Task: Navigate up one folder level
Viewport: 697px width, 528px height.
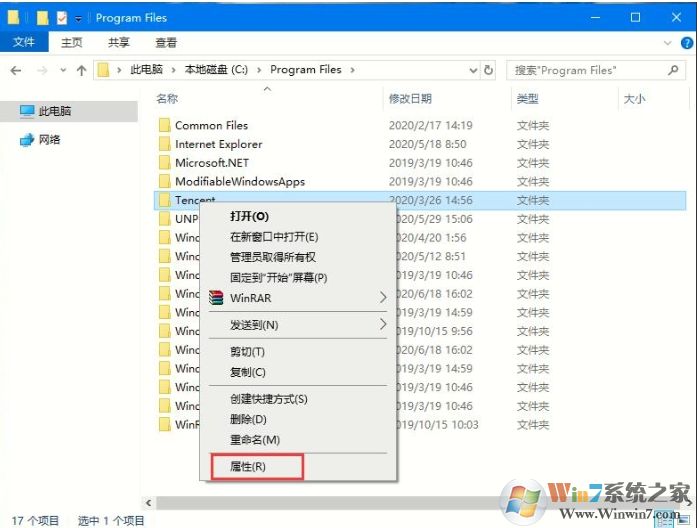Action: pyautogui.click(x=81, y=70)
